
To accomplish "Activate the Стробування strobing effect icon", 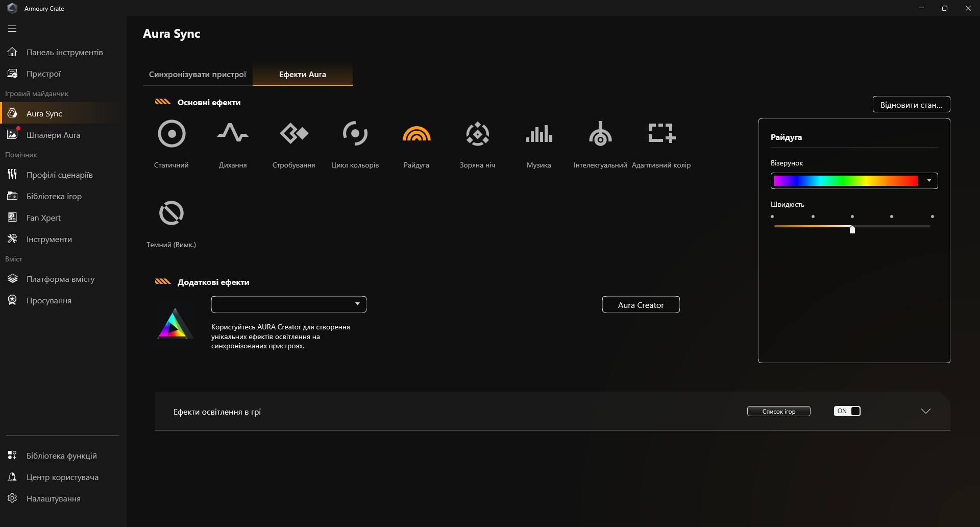I will click(294, 133).
